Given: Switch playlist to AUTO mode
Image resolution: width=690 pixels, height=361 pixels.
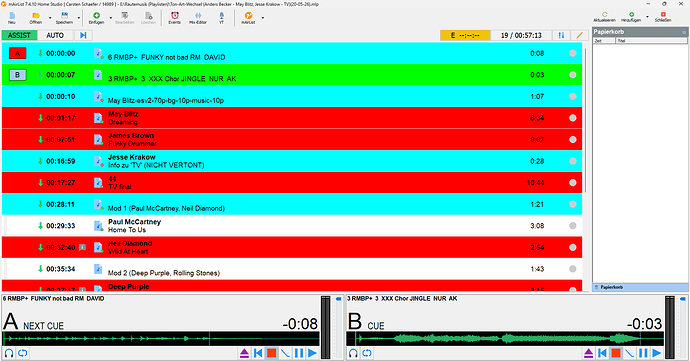Looking at the screenshot, I should 55,35.
